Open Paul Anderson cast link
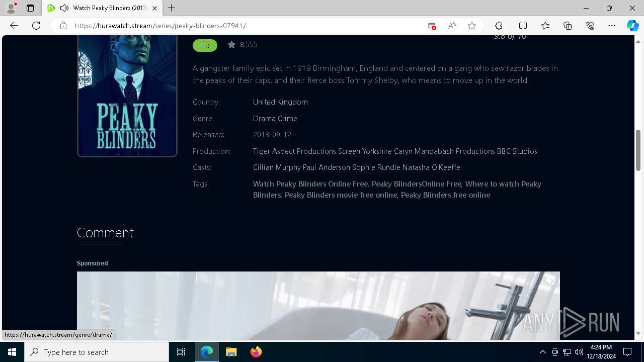Viewport: 644px width, 362px height. (x=327, y=167)
